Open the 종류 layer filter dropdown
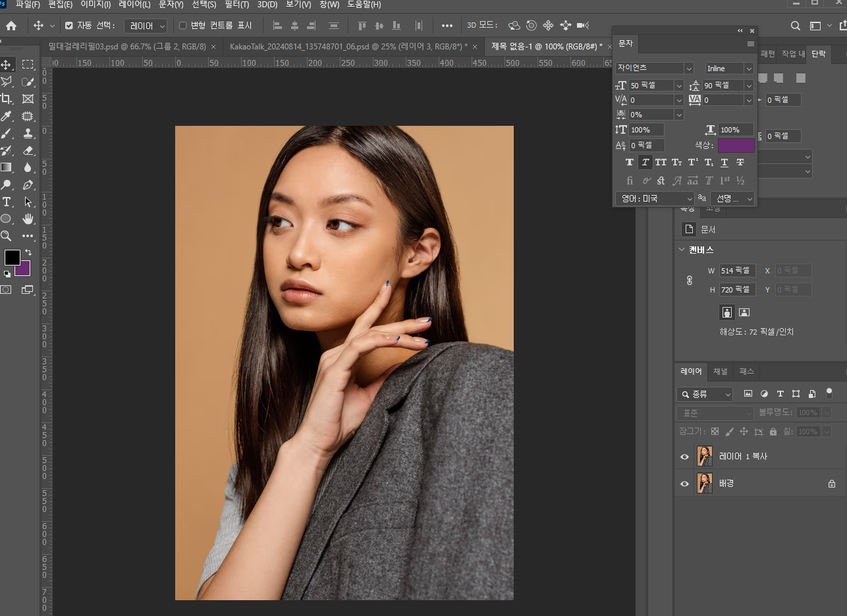 pyautogui.click(x=705, y=394)
